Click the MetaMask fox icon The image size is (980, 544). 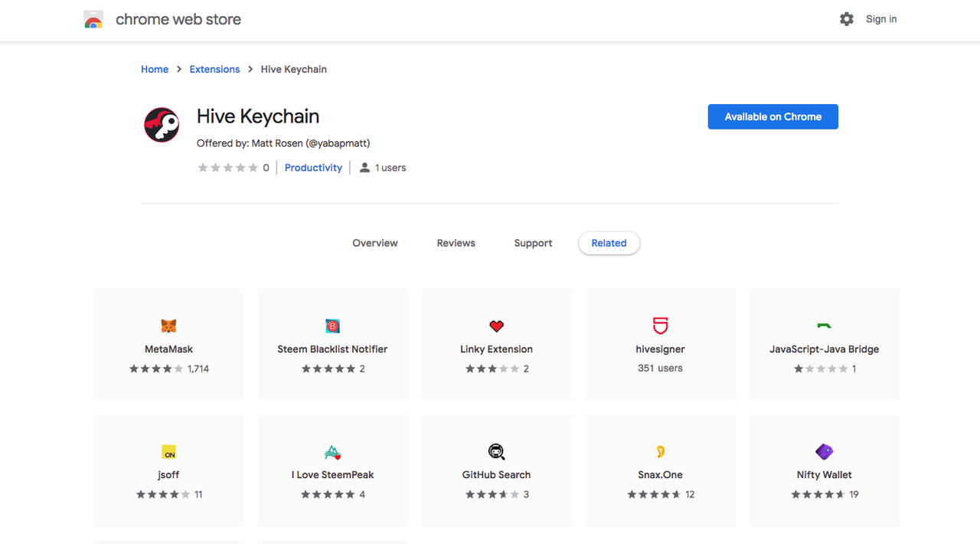click(x=168, y=326)
